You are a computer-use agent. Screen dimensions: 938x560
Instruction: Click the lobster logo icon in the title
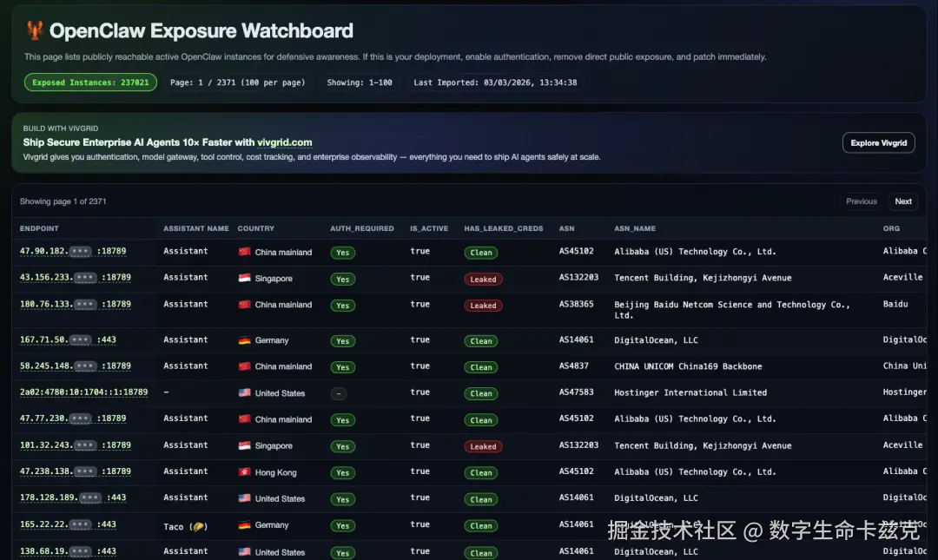coord(34,31)
